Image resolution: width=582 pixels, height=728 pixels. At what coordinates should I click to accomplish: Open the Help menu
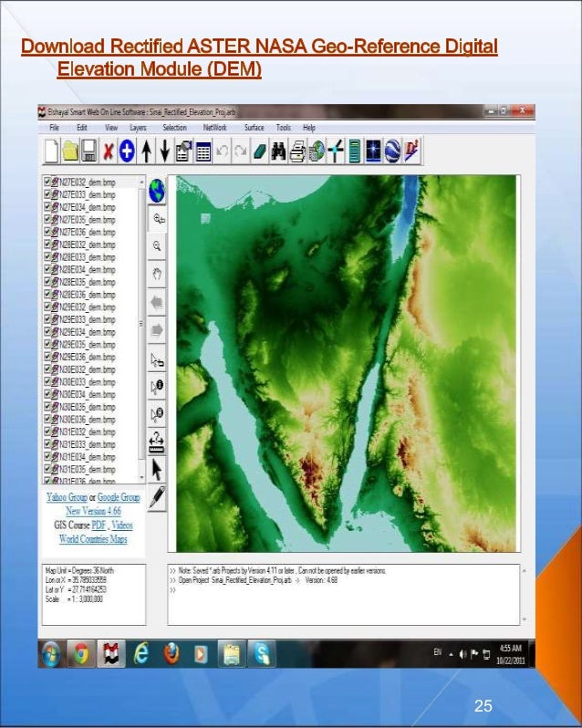point(309,127)
